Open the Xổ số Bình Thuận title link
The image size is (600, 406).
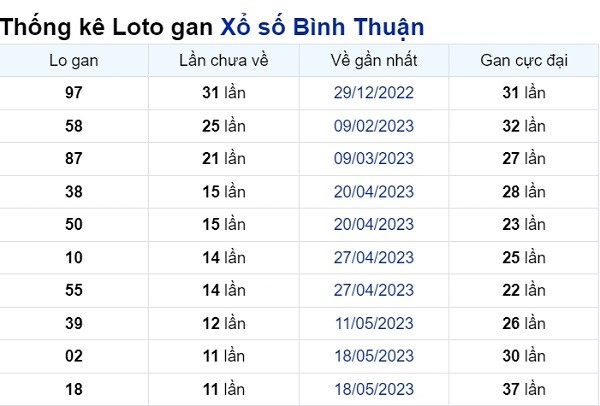click(x=322, y=28)
